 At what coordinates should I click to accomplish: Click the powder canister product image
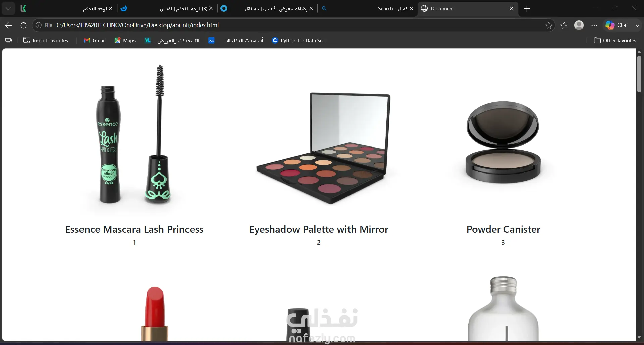pyautogui.click(x=503, y=142)
